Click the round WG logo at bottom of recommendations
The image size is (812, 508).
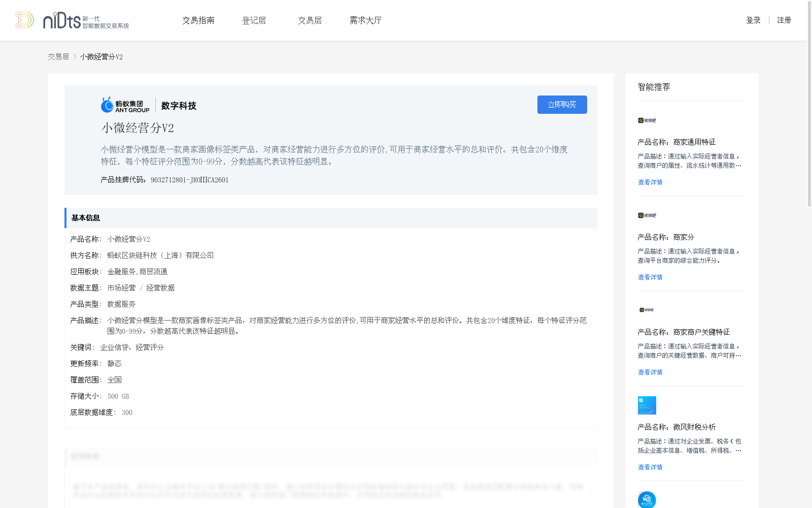click(647, 500)
